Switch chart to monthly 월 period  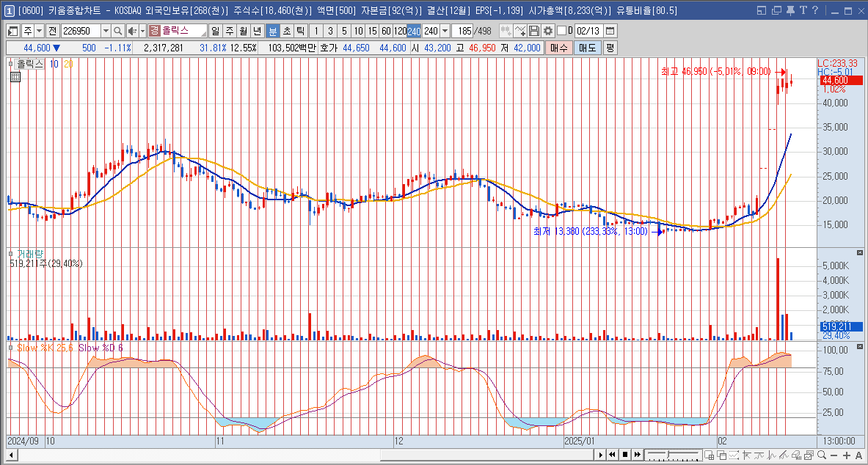pyautogui.click(x=243, y=31)
